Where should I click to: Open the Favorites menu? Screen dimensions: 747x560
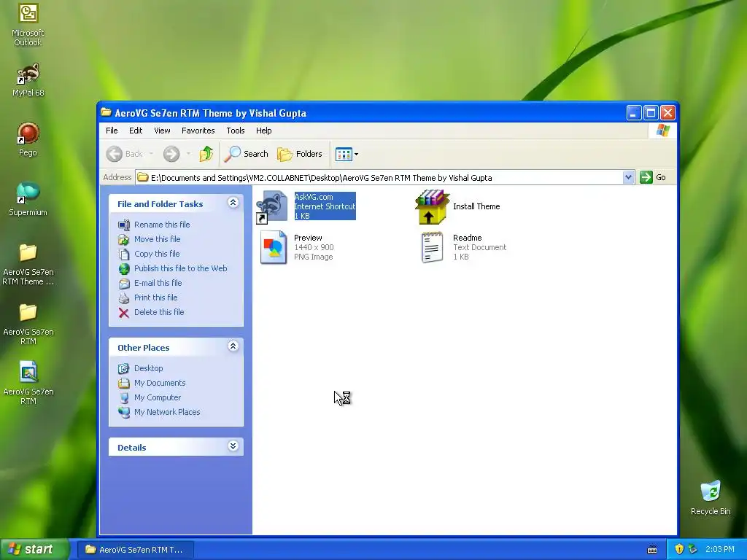198,131
